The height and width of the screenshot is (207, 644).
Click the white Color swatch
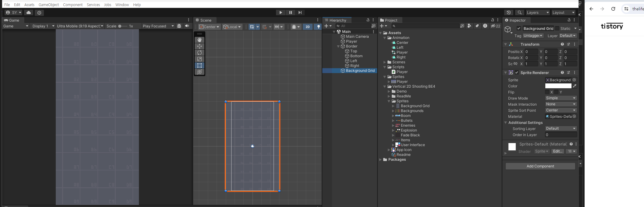[558, 86]
